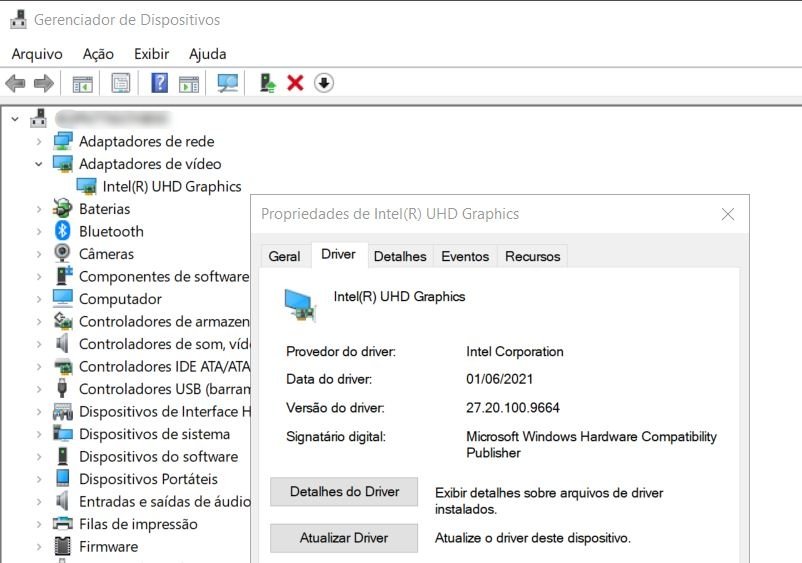This screenshot has height=563, width=802.
Task: Click the Baterias category icon
Action: pos(62,209)
